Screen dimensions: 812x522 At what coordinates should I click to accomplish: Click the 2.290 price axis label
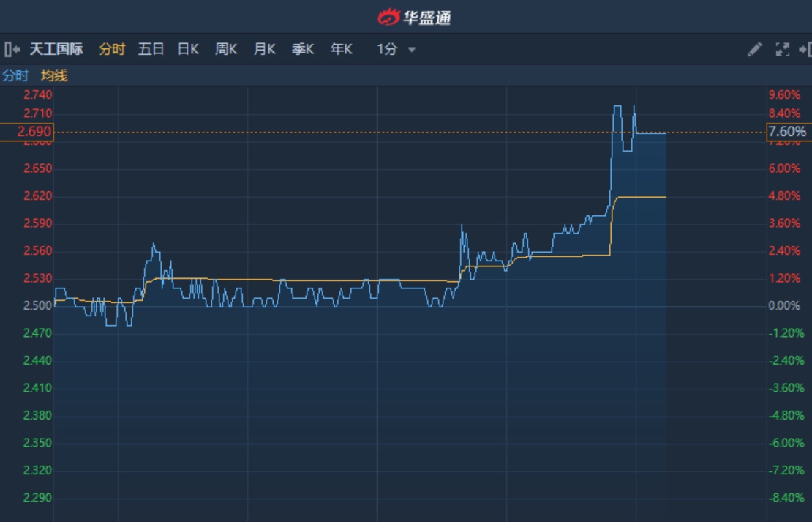[x=38, y=498]
